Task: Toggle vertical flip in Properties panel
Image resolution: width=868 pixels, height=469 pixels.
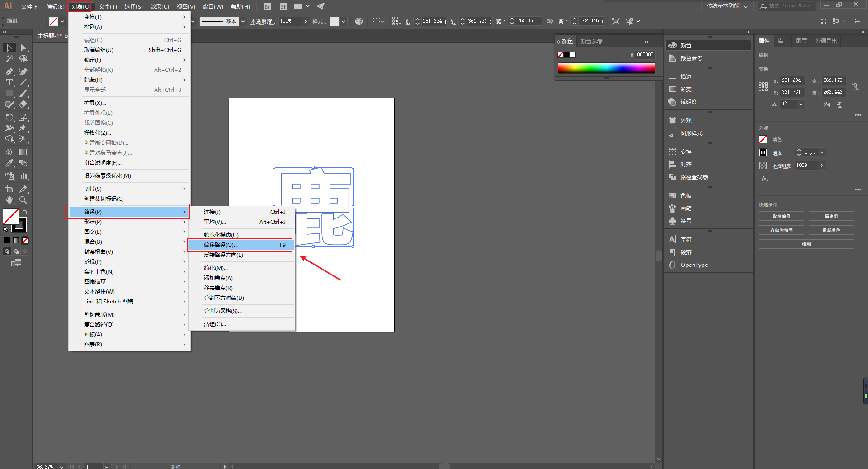Action: coord(840,104)
